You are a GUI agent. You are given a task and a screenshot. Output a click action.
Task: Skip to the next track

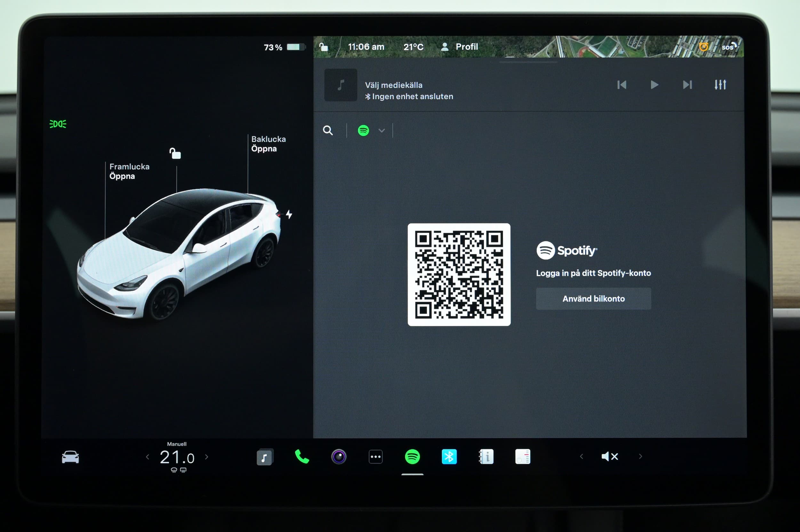click(x=687, y=85)
